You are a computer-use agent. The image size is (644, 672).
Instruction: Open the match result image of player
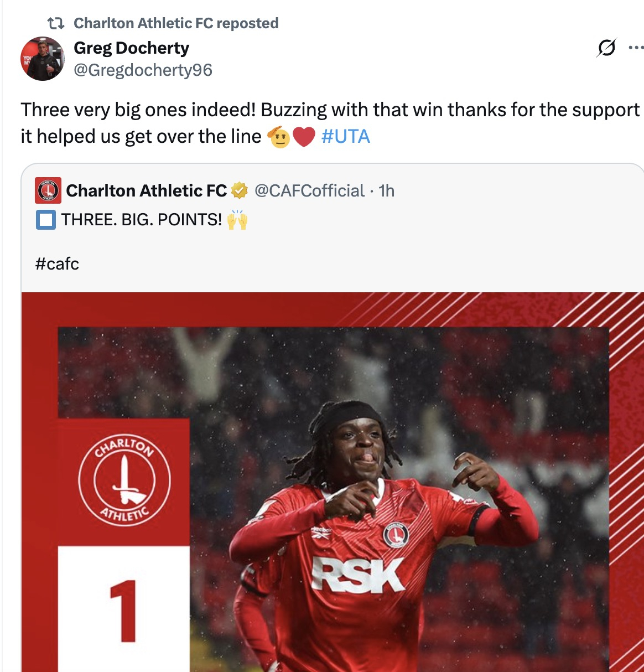333,482
